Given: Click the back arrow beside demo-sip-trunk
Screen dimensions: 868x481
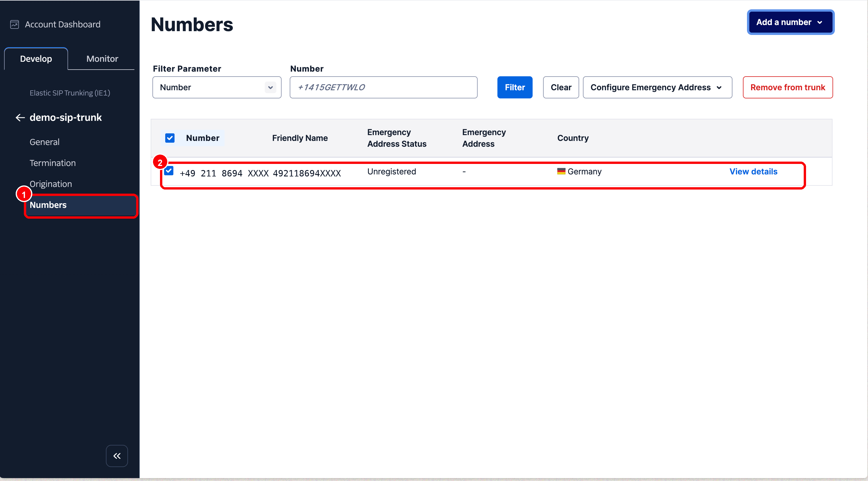Looking at the screenshot, I should (20, 117).
